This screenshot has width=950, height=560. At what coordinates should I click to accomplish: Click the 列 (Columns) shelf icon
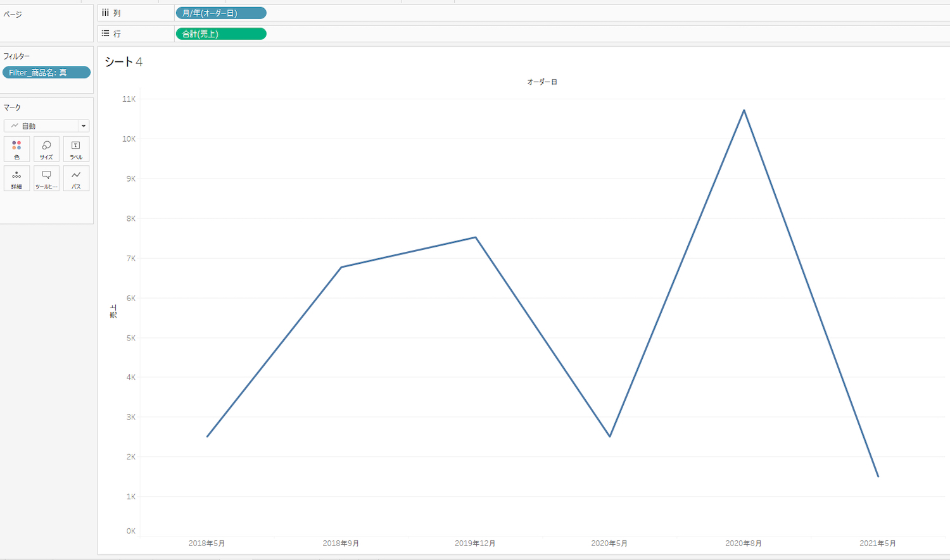(x=106, y=13)
